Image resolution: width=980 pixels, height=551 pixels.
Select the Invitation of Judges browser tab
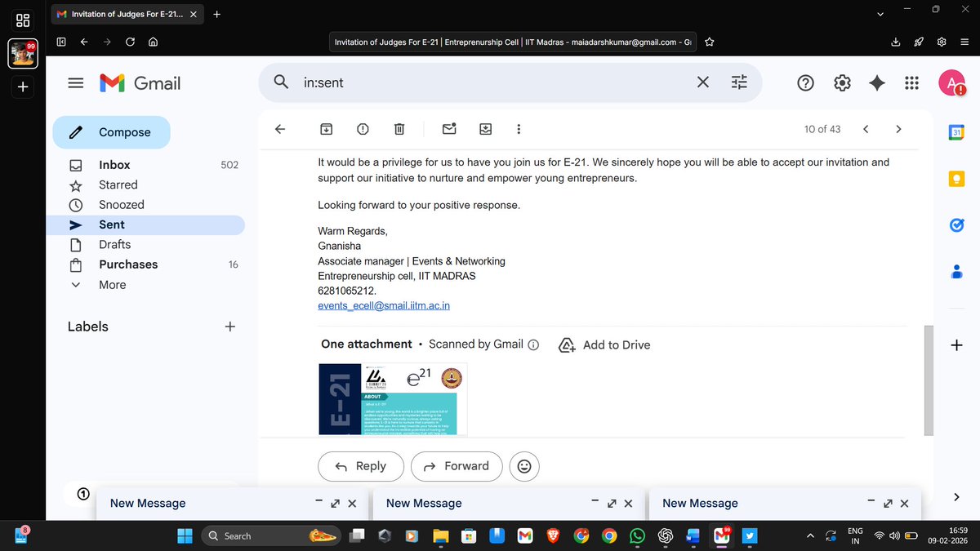pyautogui.click(x=126, y=14)
